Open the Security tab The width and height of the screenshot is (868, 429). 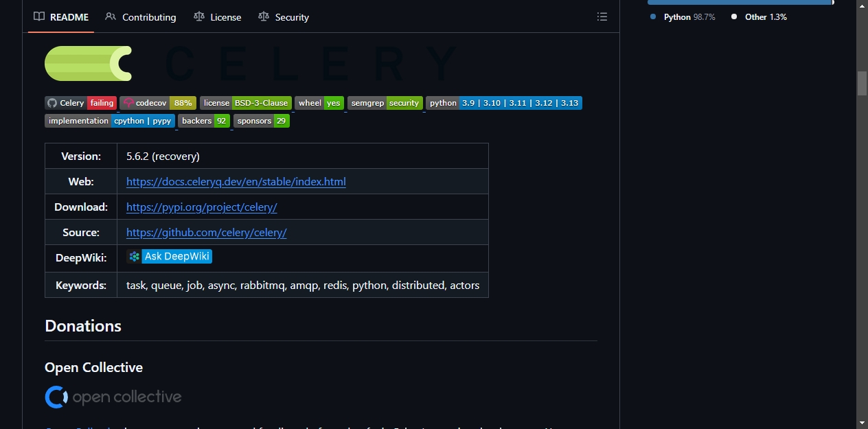[284, 17]
